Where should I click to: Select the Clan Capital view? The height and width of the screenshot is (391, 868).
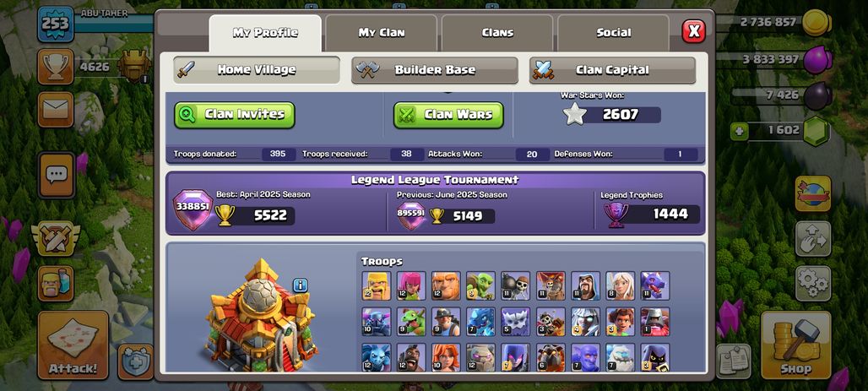(612, 70)
